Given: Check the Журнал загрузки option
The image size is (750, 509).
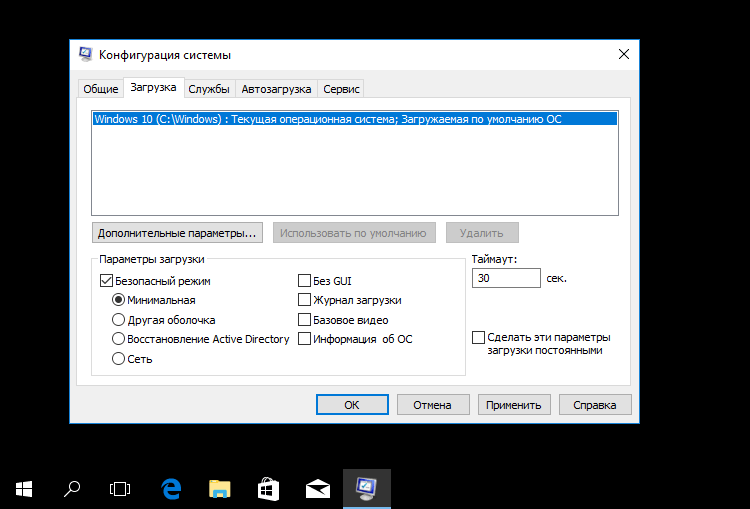Looking at the screenshot, I should coord(305,300).
